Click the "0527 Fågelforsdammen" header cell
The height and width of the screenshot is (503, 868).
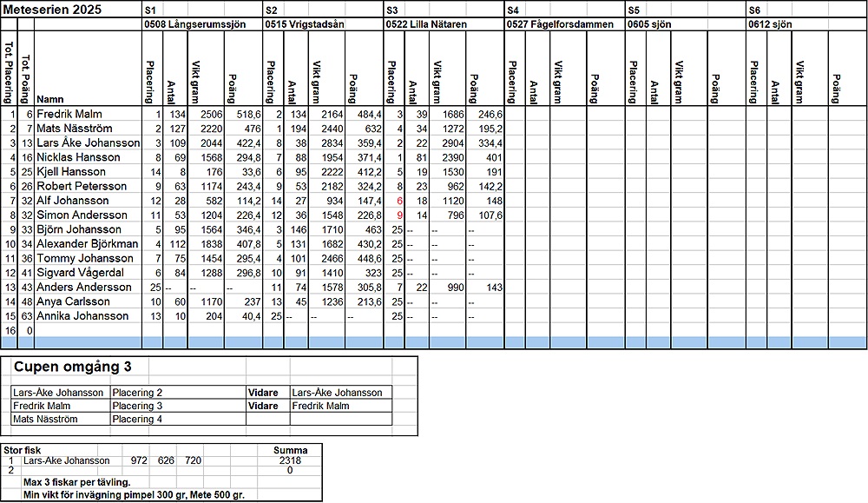(557, 25)
